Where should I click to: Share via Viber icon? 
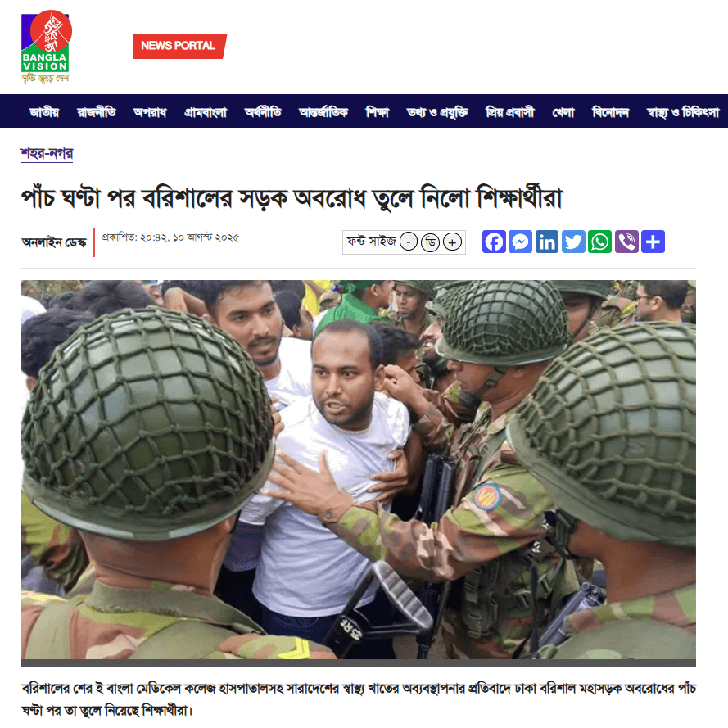(626, 242)
